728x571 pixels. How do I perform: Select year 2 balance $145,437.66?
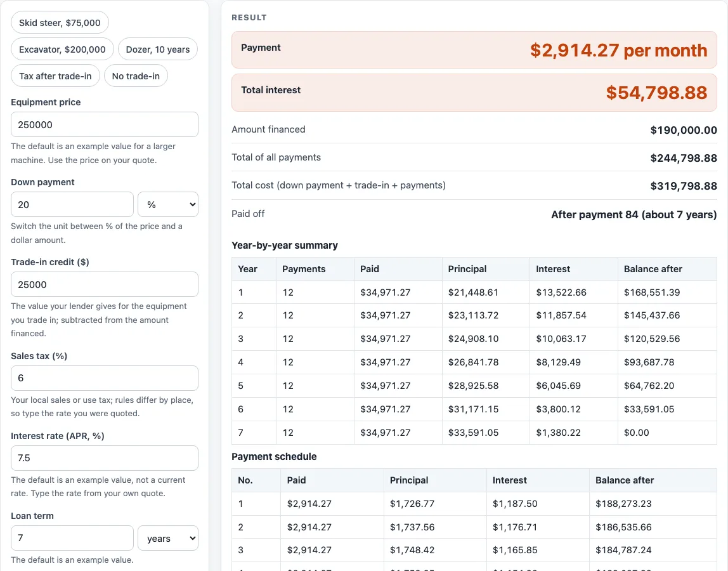pos(652,315)
